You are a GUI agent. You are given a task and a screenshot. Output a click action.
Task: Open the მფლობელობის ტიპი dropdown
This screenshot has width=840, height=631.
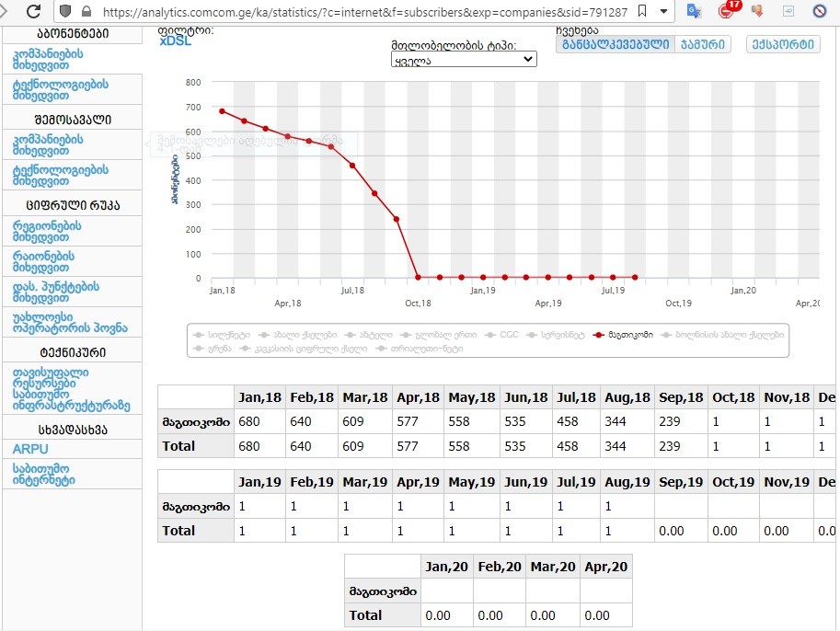click(463, 59)
